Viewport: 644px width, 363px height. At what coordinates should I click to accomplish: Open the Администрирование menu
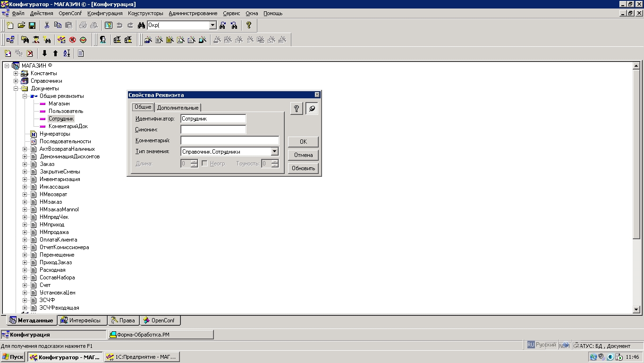click(x=193, y=13)
